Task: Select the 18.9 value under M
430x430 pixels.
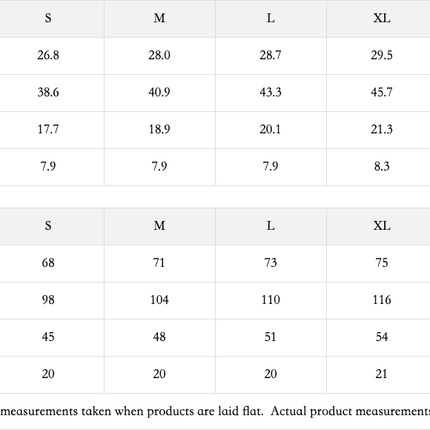Action: click(160, 130)
